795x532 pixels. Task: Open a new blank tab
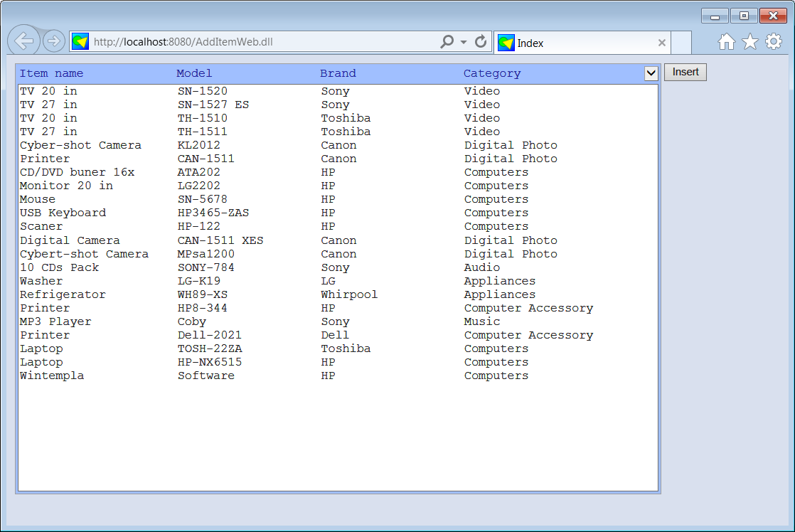(x=681, y=43)
